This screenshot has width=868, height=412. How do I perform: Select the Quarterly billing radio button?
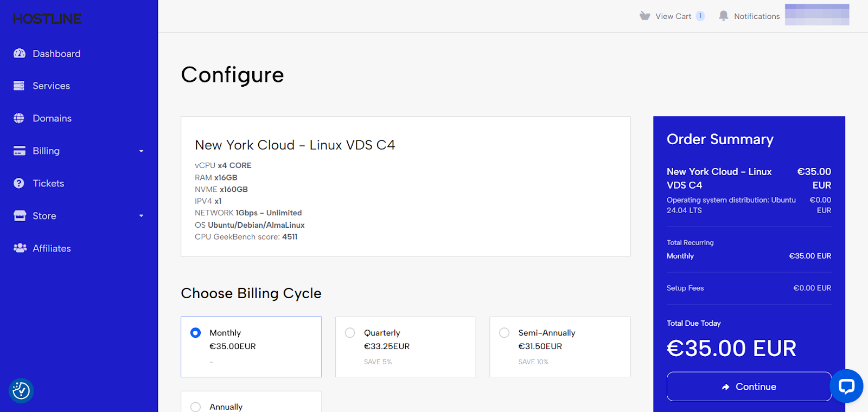pyautogui.click(x=350, y=333)
